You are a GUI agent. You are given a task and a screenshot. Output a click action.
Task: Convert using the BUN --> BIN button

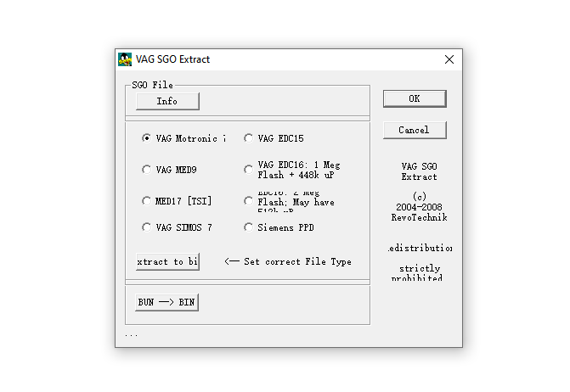point(166,302)
